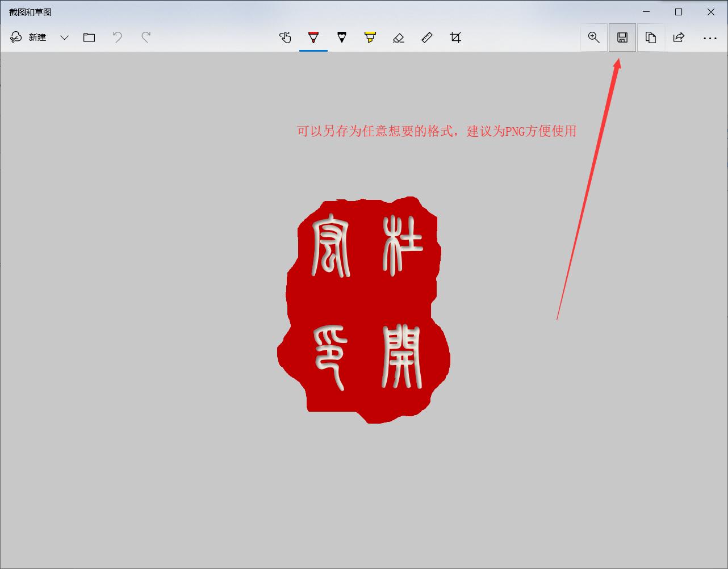Open the ruler and protractor tool
This screenshot has height=569, width=728.
tap(427, 37)
